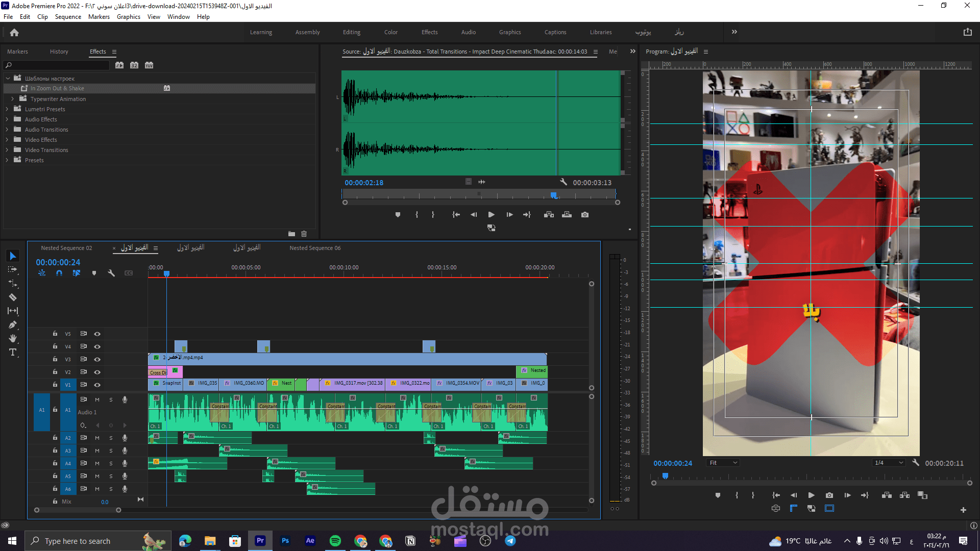Switch to the Color workspace tab
980x551 pixels.
[390, 32]
